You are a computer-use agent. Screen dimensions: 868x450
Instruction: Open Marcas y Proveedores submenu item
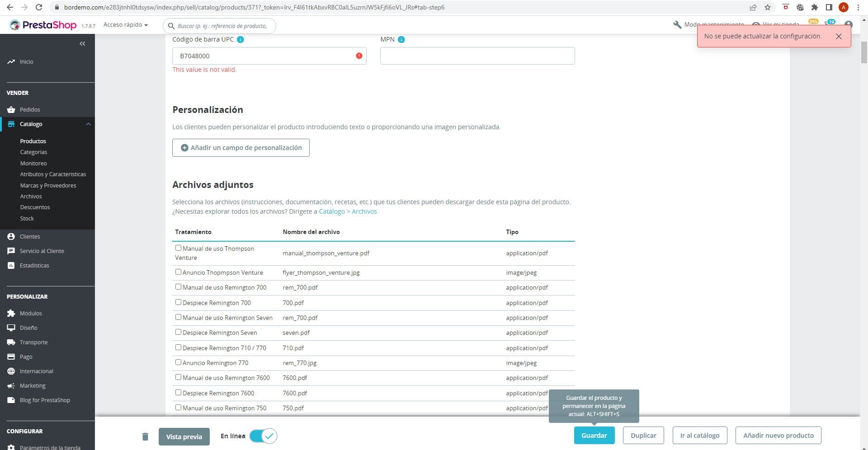48,185
